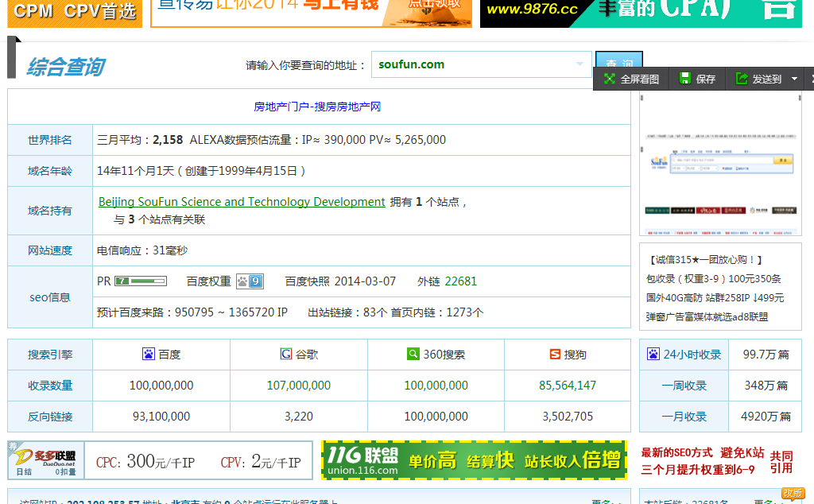Select the Baidu panda icon in search engine row
This screenshot has height=504, width=814.
(146, 354)
